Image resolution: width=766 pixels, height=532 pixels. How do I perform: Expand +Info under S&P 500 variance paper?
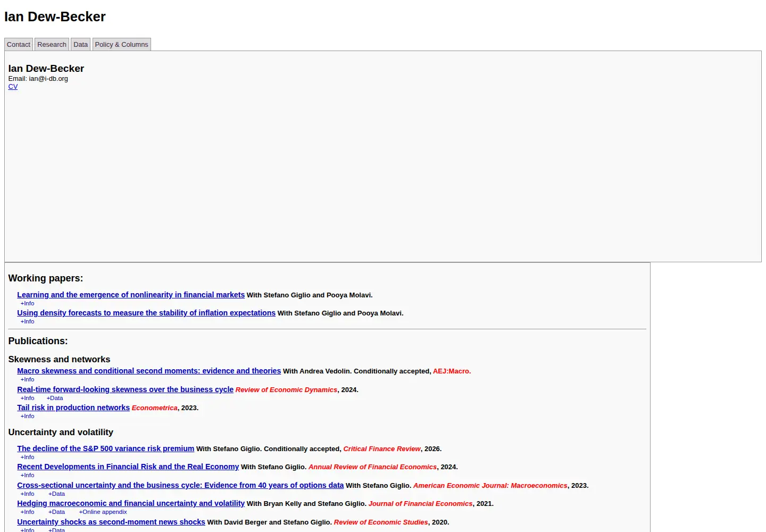(27, 457)
